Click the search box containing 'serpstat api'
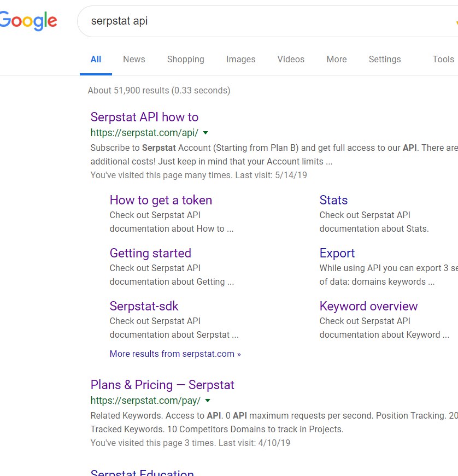 coord(267,21)
